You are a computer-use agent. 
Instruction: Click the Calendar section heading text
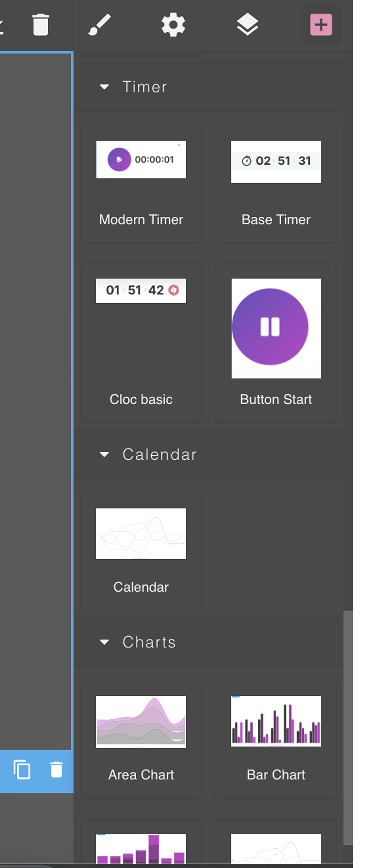[159, 454]
